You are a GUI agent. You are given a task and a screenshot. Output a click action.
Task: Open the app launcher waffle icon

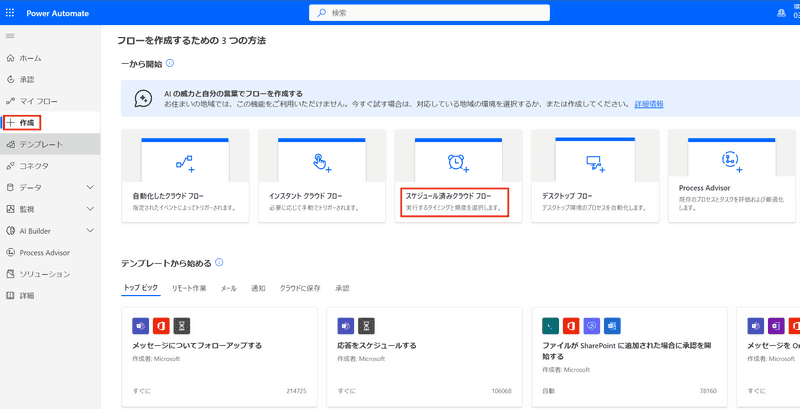(x=11, y=12)
